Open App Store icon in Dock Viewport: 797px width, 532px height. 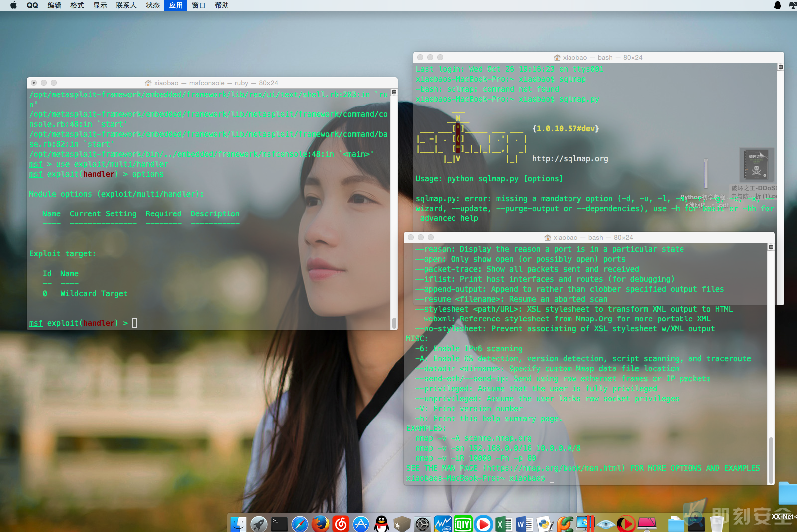tap(361, 524)
